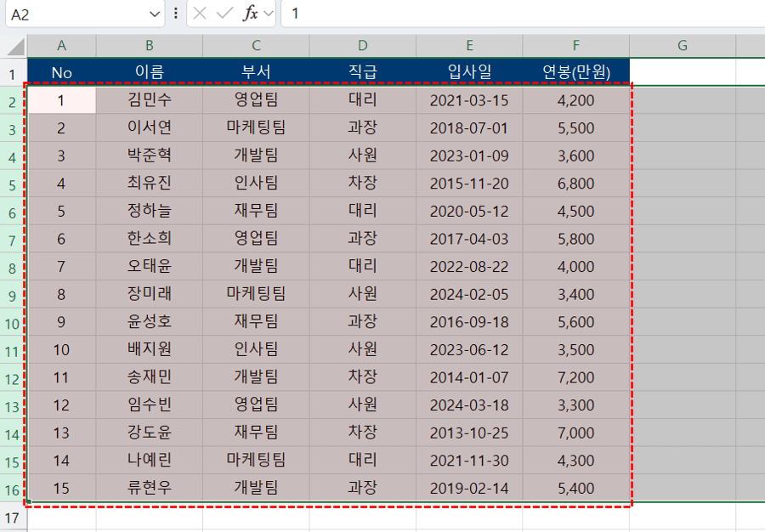765x532 pixels.
Task: Open the Insert Function fx dialog
Action: click(251, 14)
